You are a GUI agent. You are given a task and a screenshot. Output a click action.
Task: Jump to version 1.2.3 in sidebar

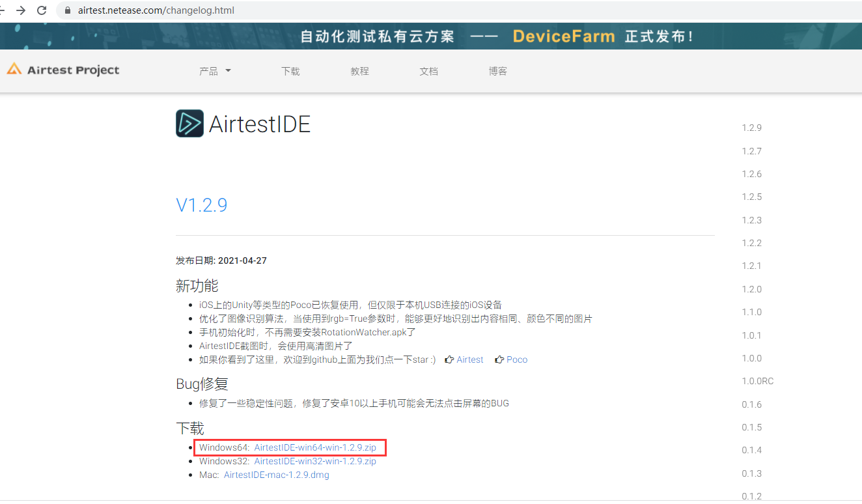coord(751,220)
